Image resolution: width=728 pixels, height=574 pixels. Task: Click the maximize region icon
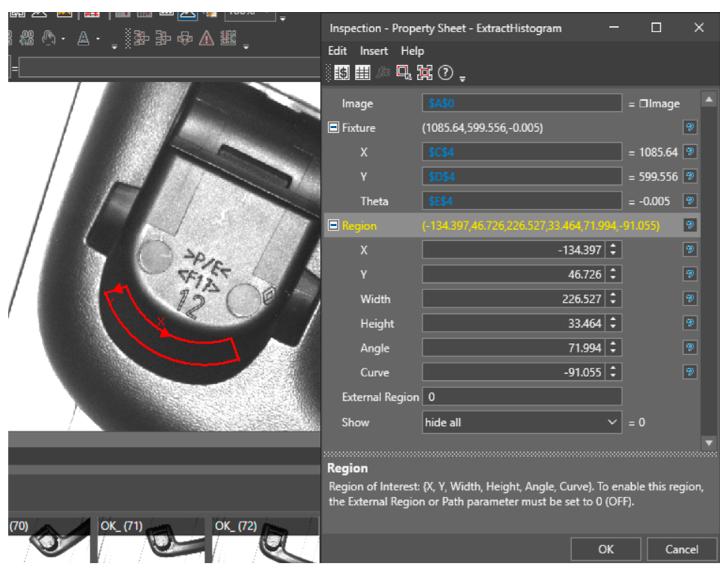click(424, 73)
